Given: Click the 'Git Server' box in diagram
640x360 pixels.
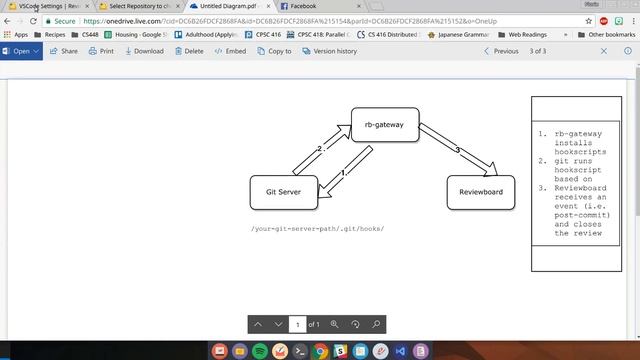Looking at the screenshot, I should tap(284, 192).
